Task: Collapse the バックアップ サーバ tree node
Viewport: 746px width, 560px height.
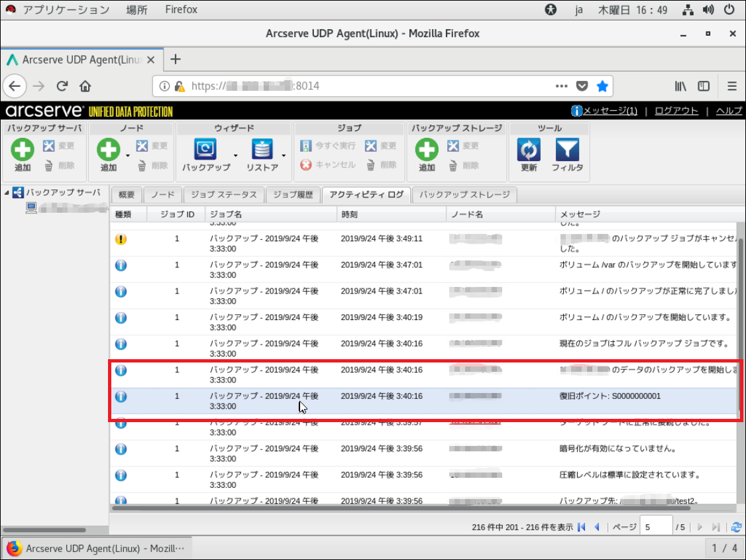Action: [x=7, y=193]
